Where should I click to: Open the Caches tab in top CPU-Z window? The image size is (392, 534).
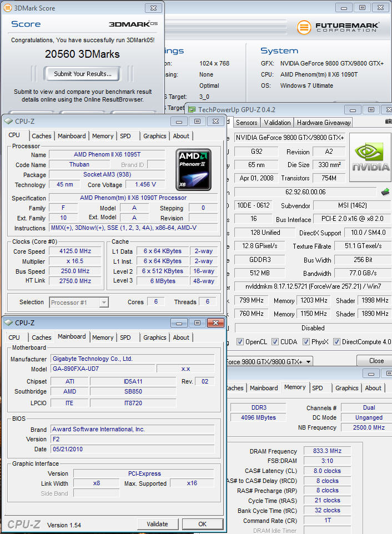point(41,136)
